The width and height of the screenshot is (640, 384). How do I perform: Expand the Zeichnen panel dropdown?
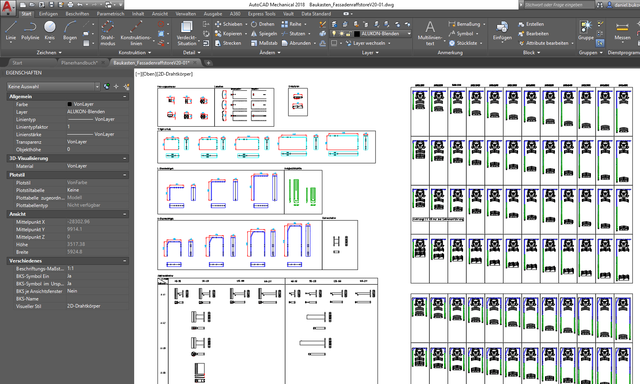pyautogui.click(x=49, y=53)
